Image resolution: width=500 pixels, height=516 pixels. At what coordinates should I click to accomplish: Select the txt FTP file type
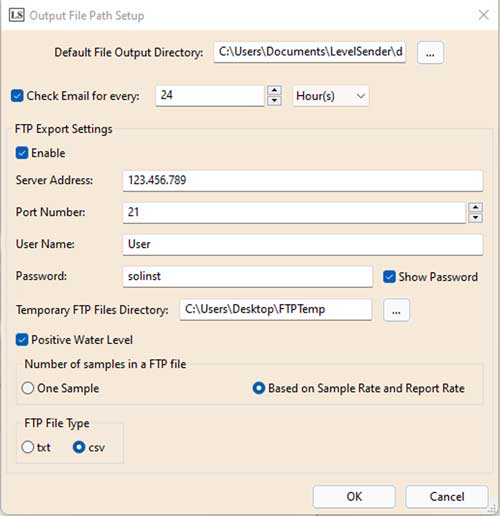click(28, 447)
